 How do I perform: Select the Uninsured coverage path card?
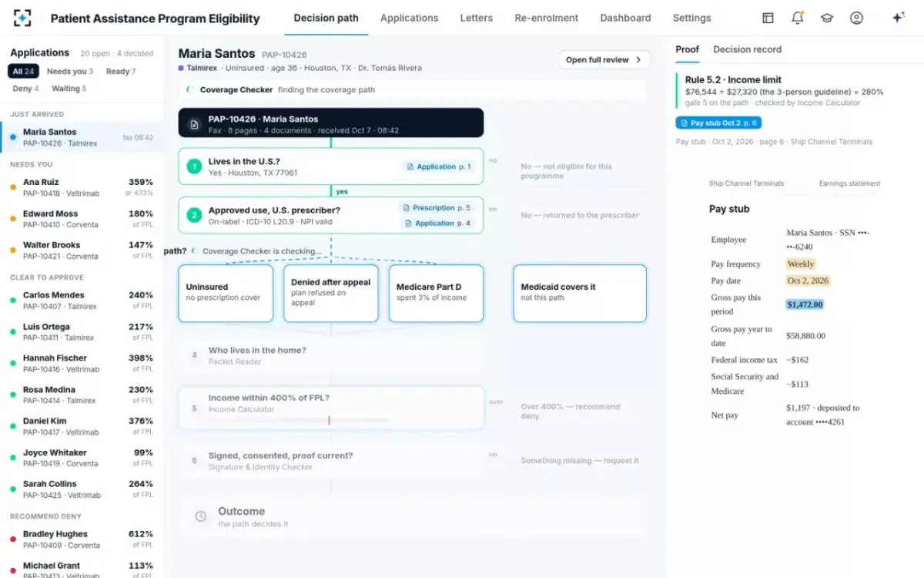(x=226, y=293)
